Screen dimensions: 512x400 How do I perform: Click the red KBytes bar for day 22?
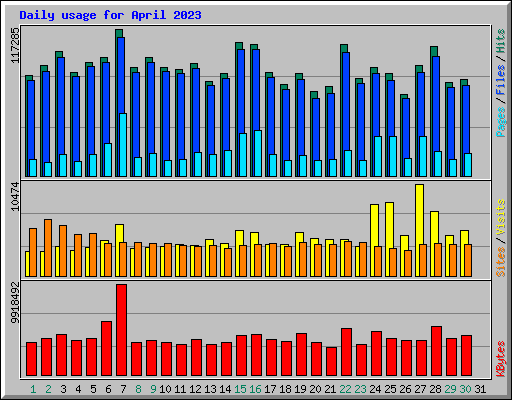coord(347,352)
